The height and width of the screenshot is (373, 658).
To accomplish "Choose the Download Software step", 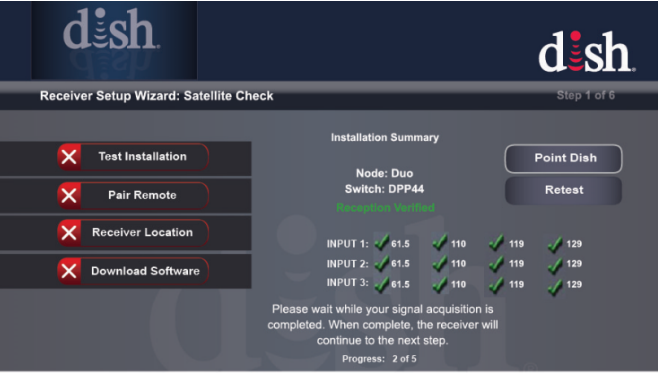I will (133, 271).
